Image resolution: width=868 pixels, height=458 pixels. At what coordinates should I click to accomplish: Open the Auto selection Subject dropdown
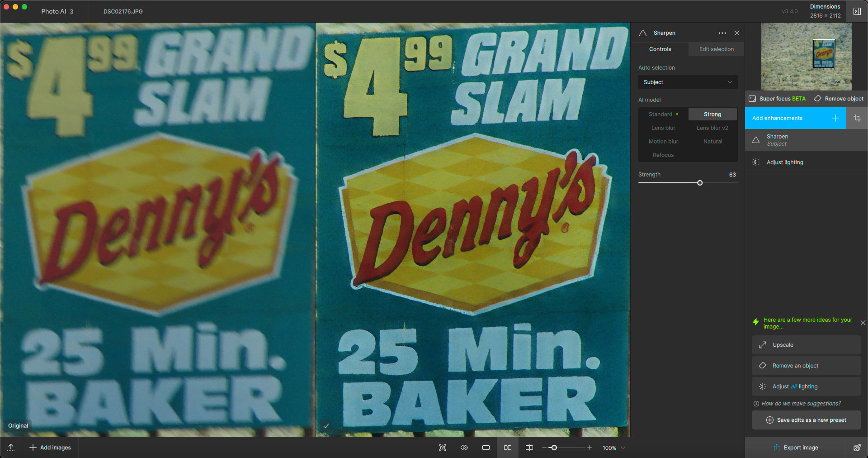coord(688,82)
